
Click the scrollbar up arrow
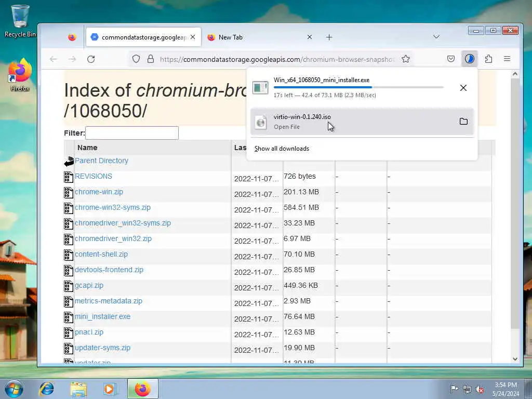[x=515, y=74]
